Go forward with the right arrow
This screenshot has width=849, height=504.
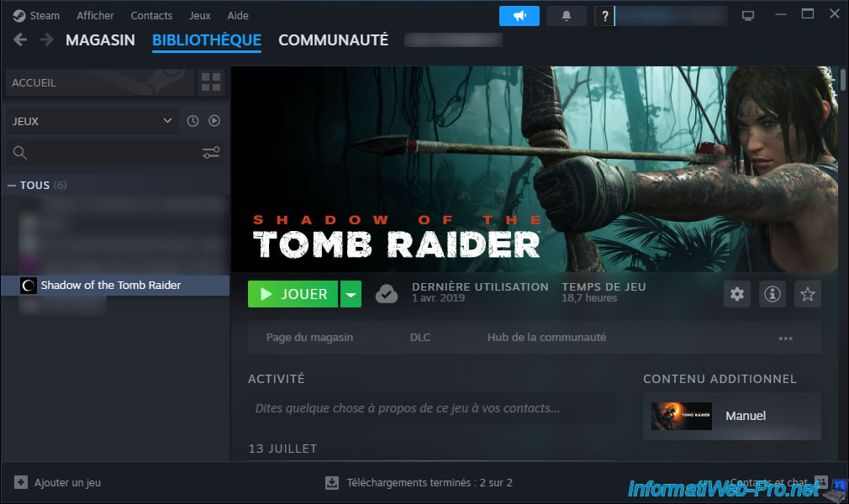point(47,39)
